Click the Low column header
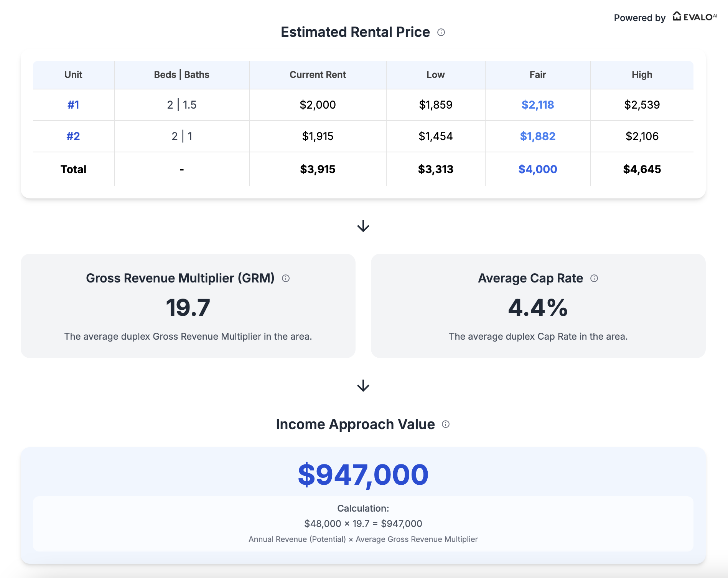The height and width of the screenshot is (578, 728). [x=435, y=74]
